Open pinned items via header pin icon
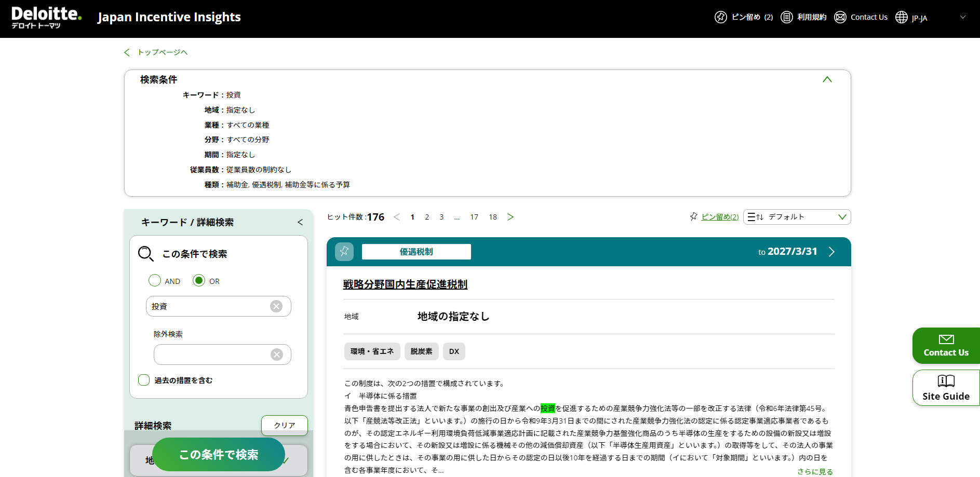Image resolution: width=980 pixels, height=477 pixels. 720,17
